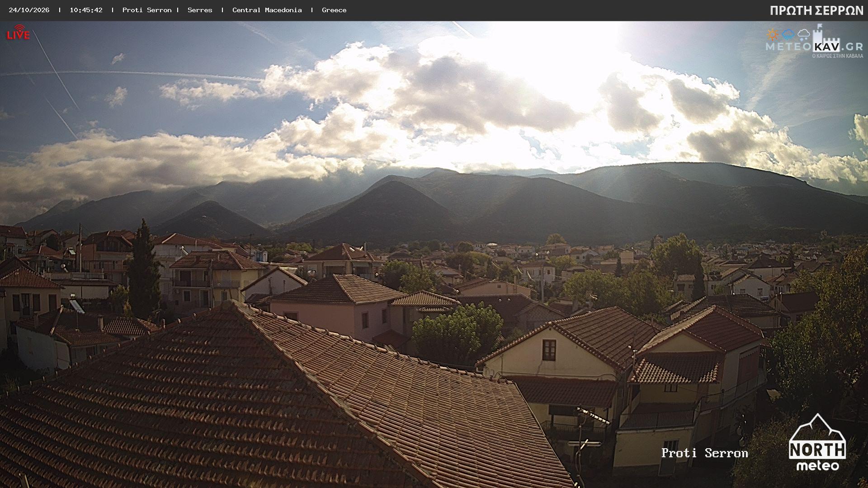Click the 'ΠΡΩΤΗ ΣΕΡΡΩΝ' title
Screen dimensions: 868x488
coord(816,11)
